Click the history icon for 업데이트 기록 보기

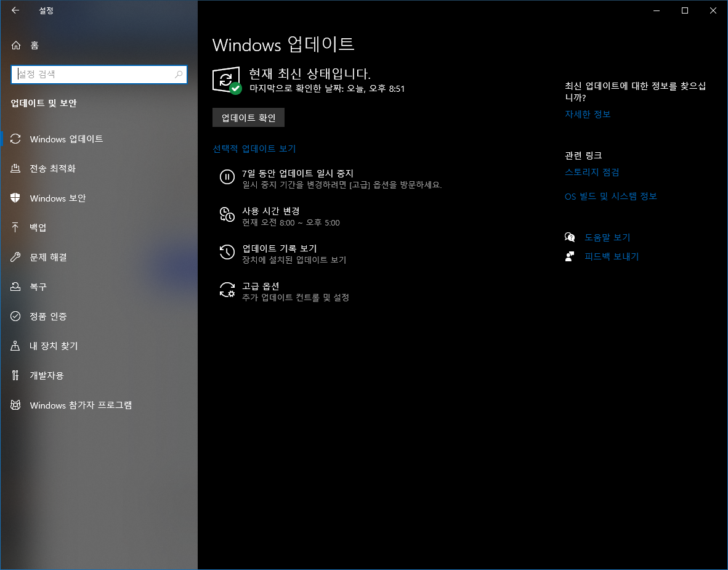(x=227, y=252)
